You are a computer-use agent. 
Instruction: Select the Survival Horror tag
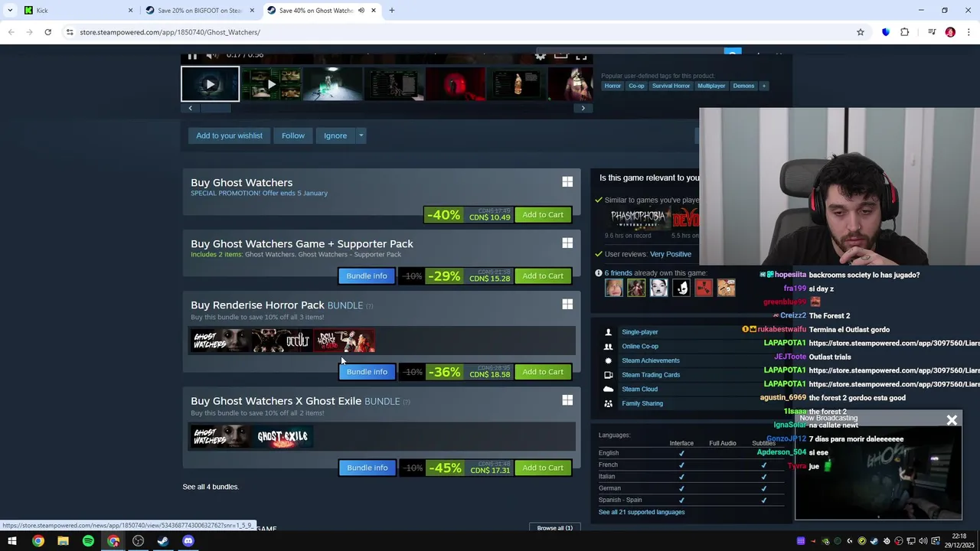tap(671, 86)
